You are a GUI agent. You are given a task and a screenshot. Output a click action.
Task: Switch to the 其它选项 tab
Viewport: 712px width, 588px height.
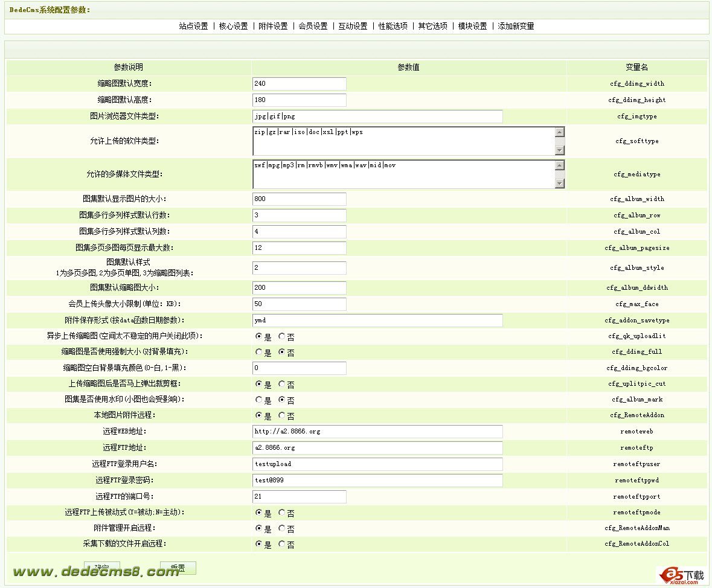432,26
